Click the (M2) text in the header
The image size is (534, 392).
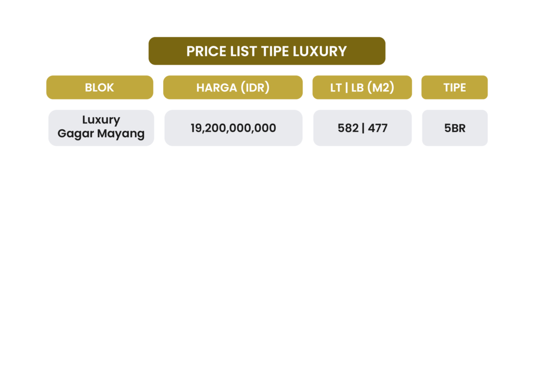click(x=381, y=88)
